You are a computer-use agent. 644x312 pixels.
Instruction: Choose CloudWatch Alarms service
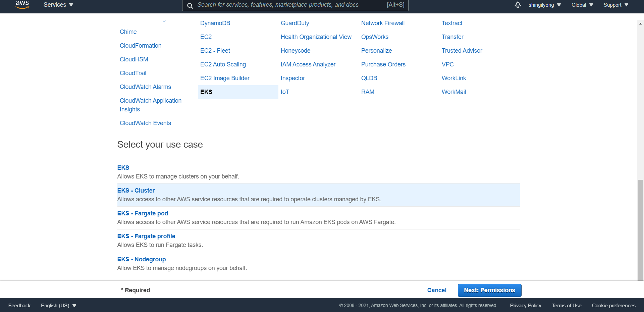145,87
